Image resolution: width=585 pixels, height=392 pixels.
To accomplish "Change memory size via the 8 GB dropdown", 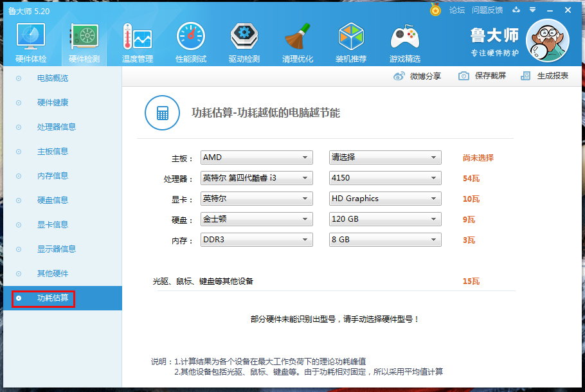I will 384,239.
